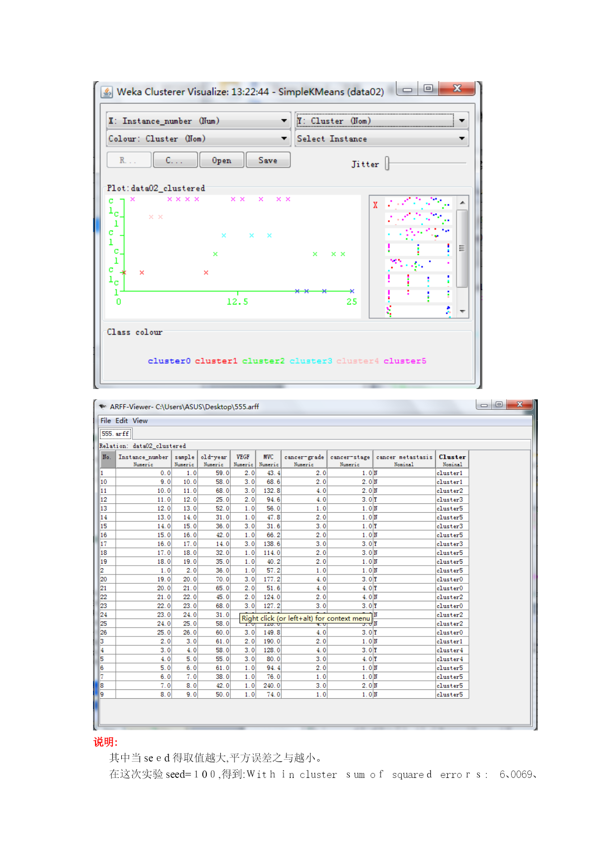Click the sample column header
Screen dimensions: 614x868
pos(185,460)
